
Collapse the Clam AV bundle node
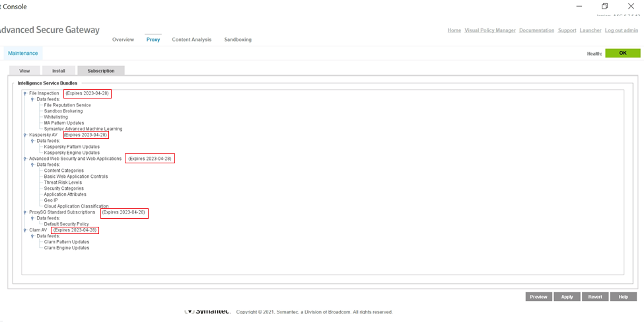[x=24, y=230]
